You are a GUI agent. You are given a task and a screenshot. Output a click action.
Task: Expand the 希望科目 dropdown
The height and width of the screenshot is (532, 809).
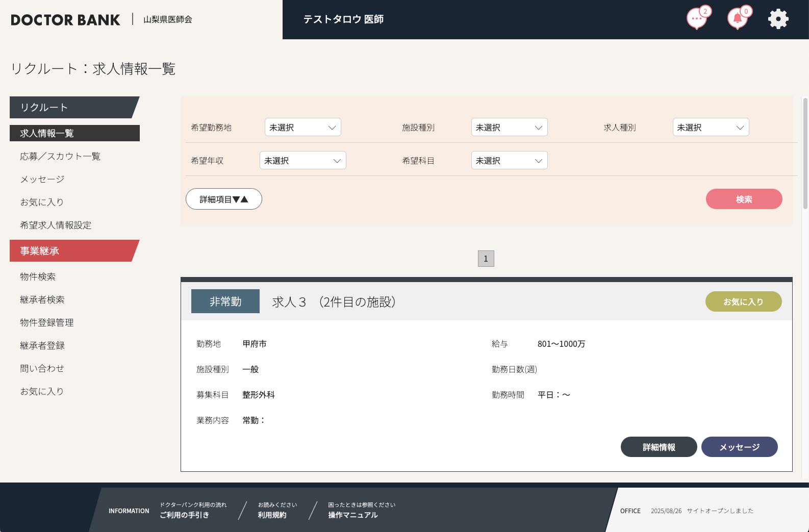509,161
